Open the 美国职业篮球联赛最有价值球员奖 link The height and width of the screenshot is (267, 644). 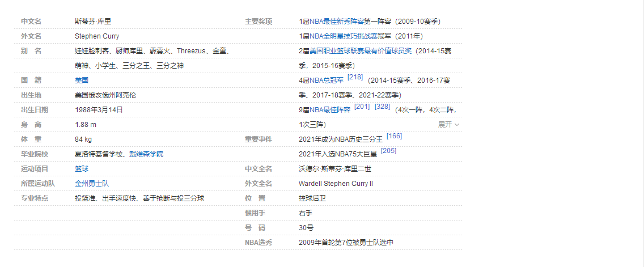(x=360, y=51)
